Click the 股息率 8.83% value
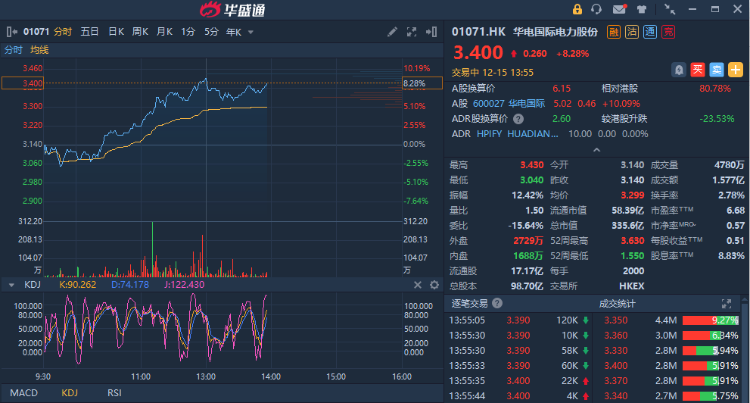The width and height of the screenshot is (750, 403). tap(731, 256)
